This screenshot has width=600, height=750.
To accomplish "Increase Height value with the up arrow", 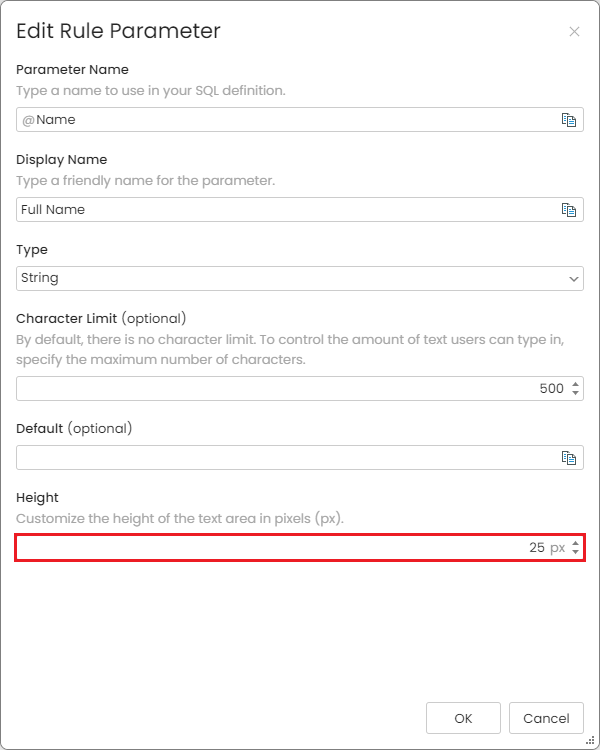I will [x=575, y=543].
